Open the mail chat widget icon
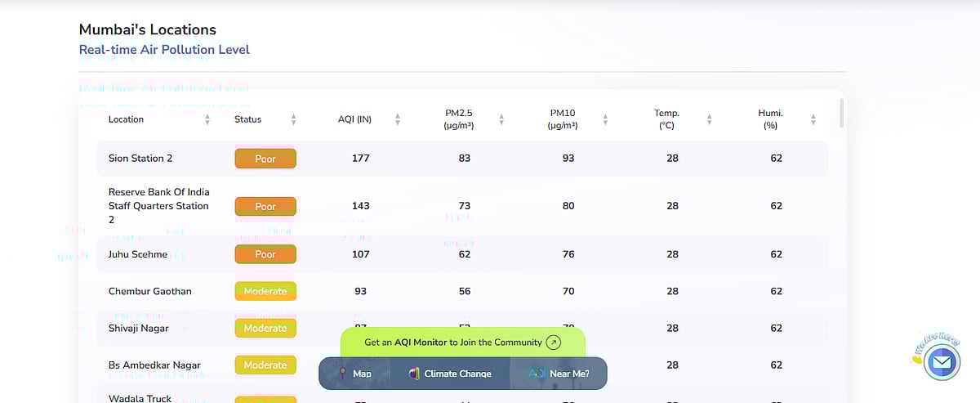The width and height of the screenshot is (980, 403). 942,360
